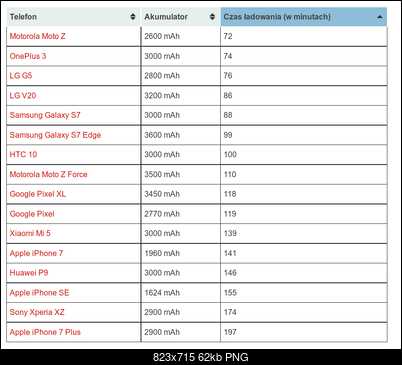Image resolution: width=402 pixels, height=365 pixels.
Task: Select the 3200 mAh battery cell
Action: click(181, 96)
